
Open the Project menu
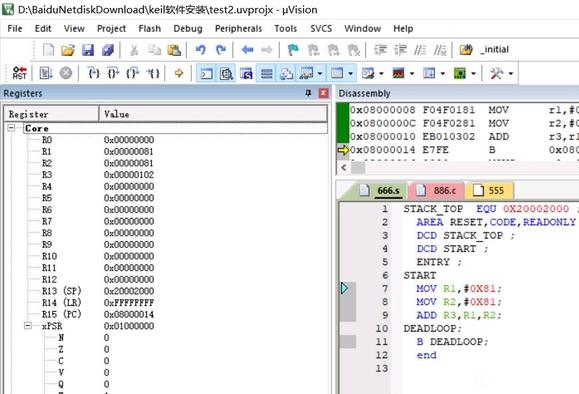tap(111, 28)
